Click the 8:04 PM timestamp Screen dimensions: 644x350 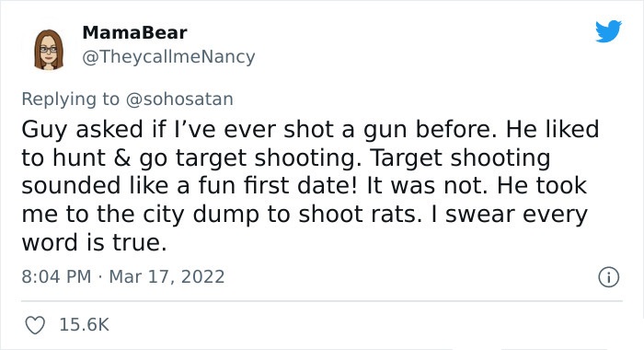(x=56, y=276)
